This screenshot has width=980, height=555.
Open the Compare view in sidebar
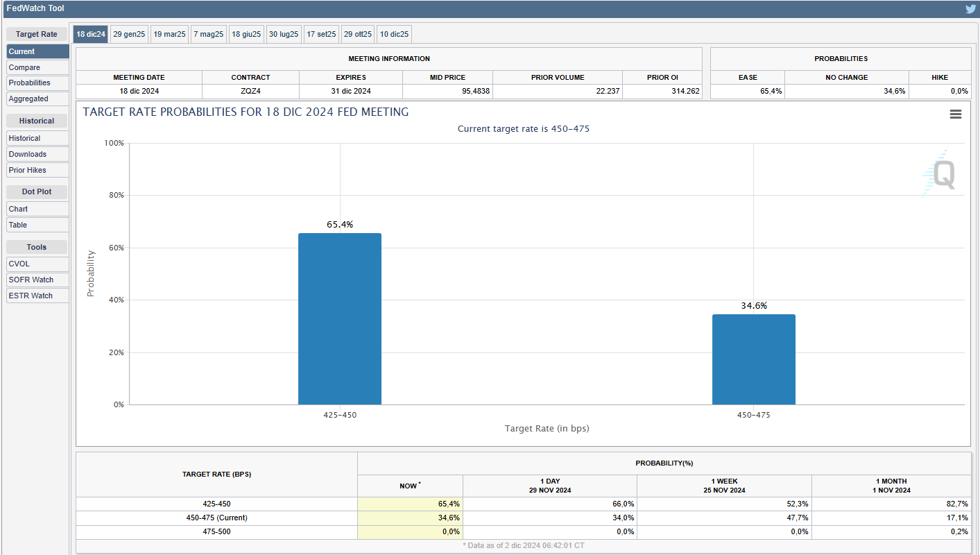[37, 67]
